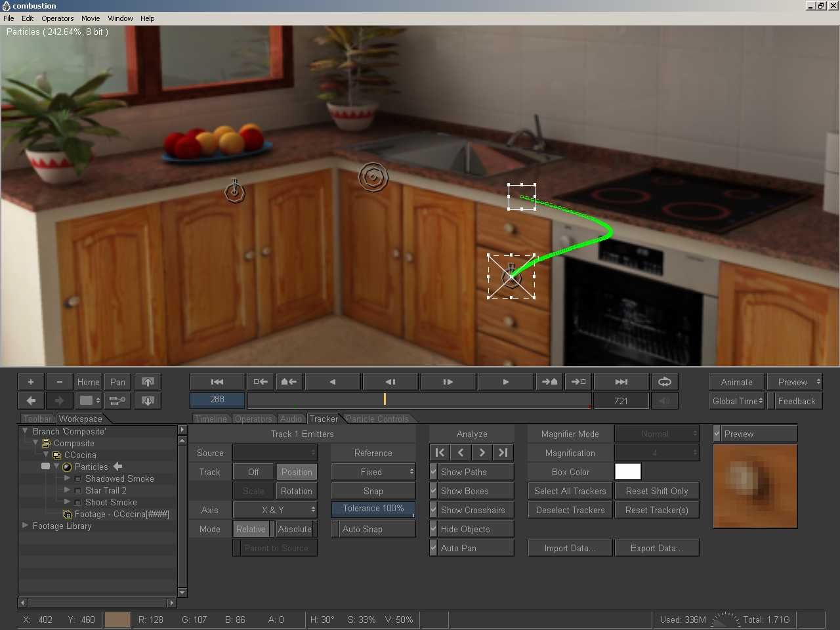The height and width of the screenshot is (630, 840).
Task: Open the Operators menu
Action: pos(58,18)
